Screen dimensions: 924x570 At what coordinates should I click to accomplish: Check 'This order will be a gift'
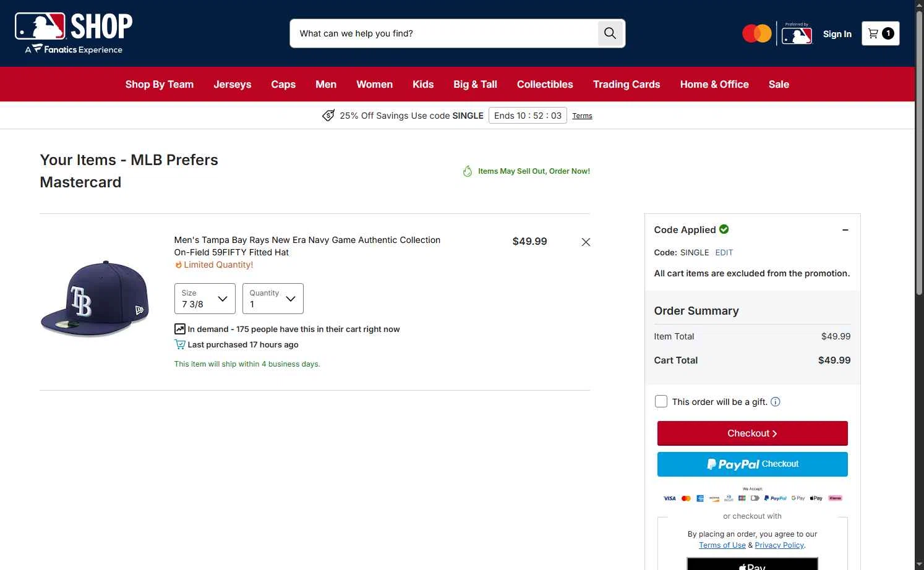coord(661,401)
